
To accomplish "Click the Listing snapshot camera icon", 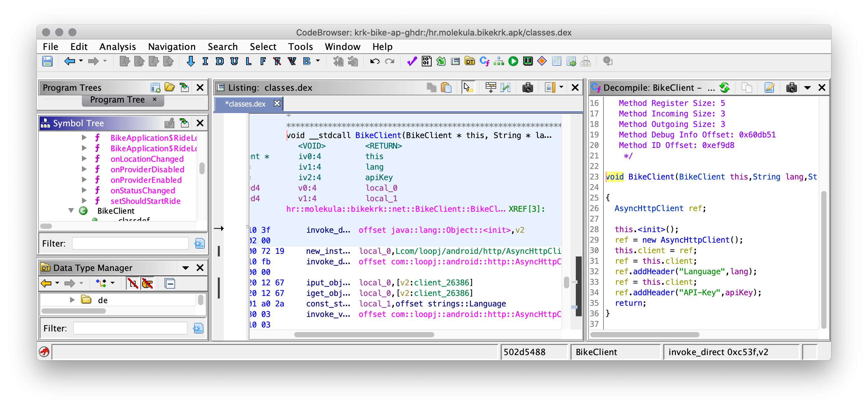I will pyautogui.click(x=527, y=88).
